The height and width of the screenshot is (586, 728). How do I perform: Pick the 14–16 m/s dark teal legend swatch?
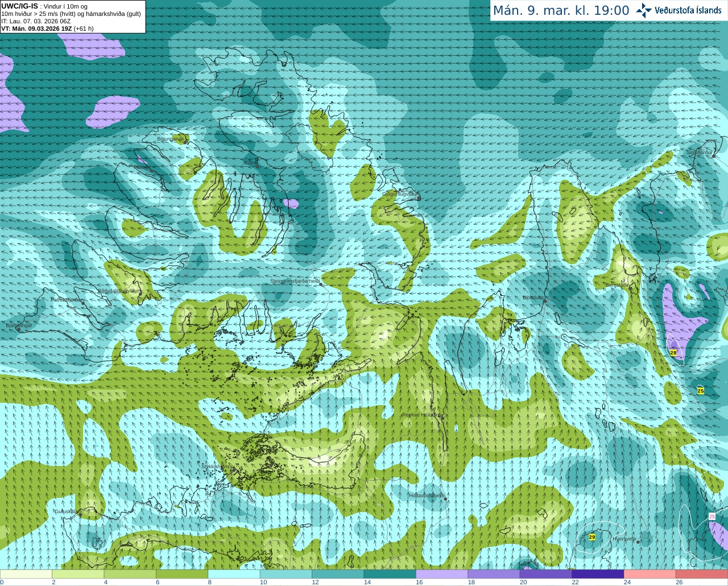click(390, 574)
